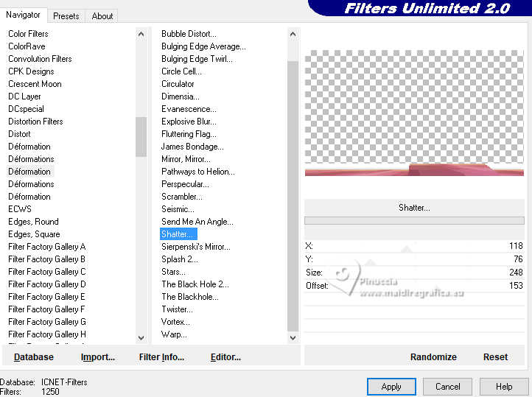Select the Navigator tab
This screenshot has height=397, width=532.
click(23, 15)
